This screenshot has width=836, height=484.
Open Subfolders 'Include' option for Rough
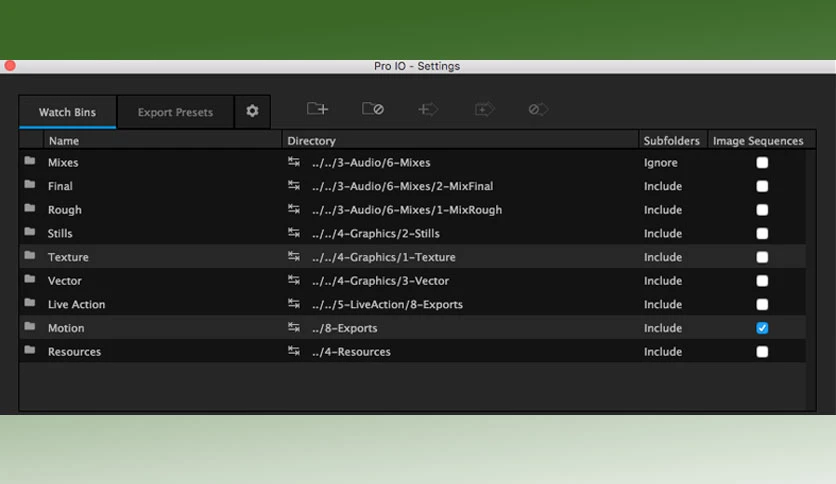coord(663,210)
